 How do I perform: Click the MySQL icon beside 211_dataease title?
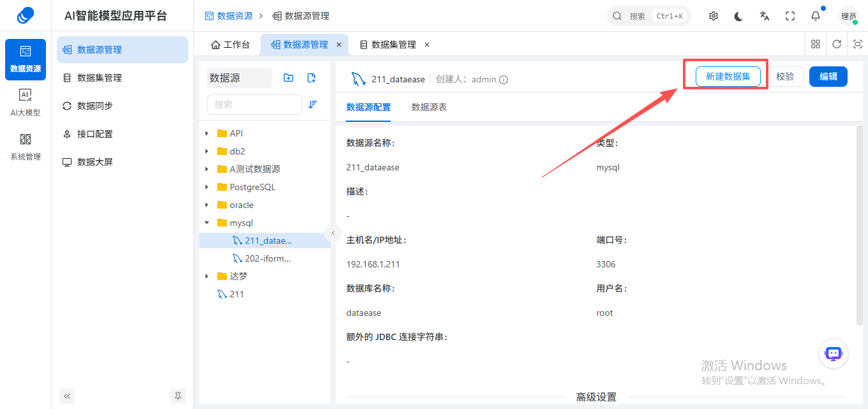(359, 79)
